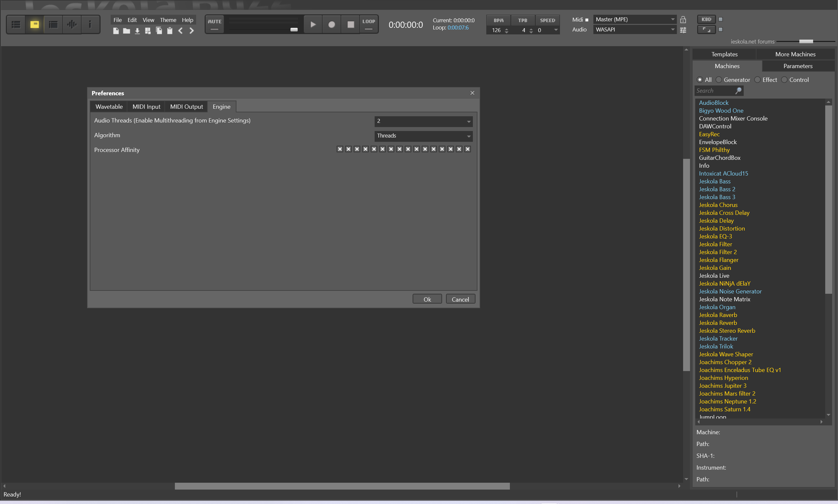Image resolution: width=838 pixels, height=504 pixels.
Task: Click the search magnifier icon
Action: 738,91
